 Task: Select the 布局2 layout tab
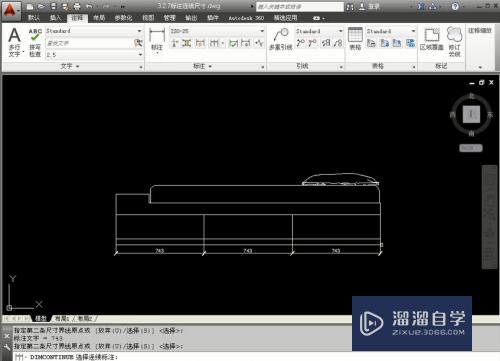[85, 318]
